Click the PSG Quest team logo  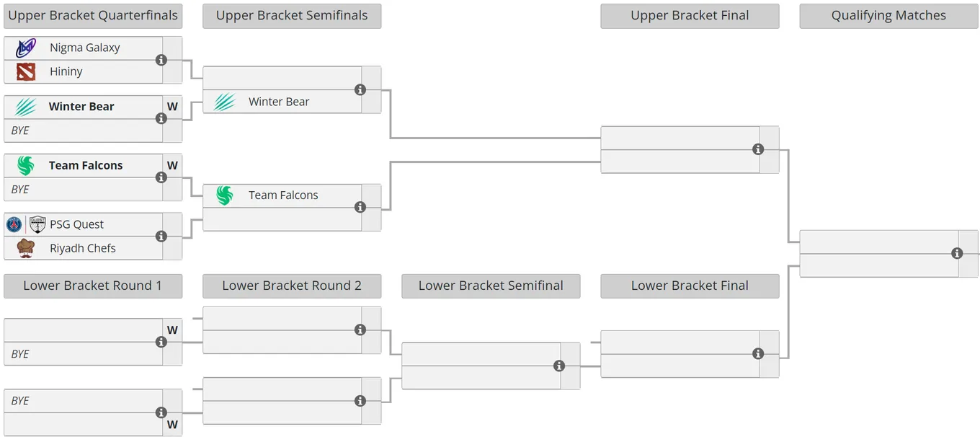tap(26, 224)
